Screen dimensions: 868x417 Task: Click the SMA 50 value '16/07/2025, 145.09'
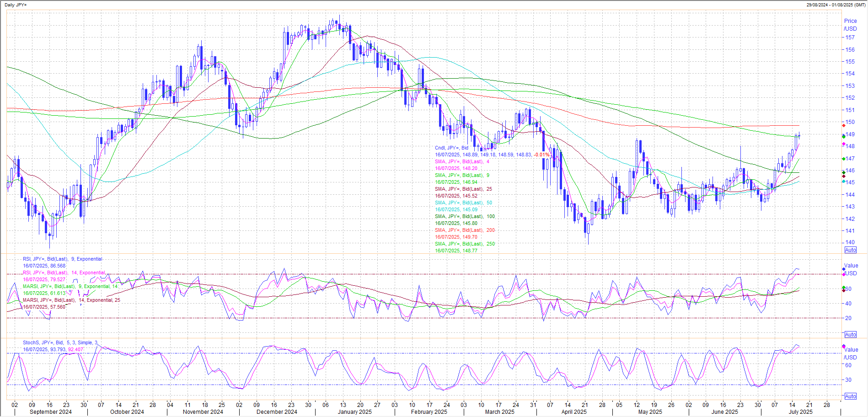pyautogui.click(x=456, y=210)
